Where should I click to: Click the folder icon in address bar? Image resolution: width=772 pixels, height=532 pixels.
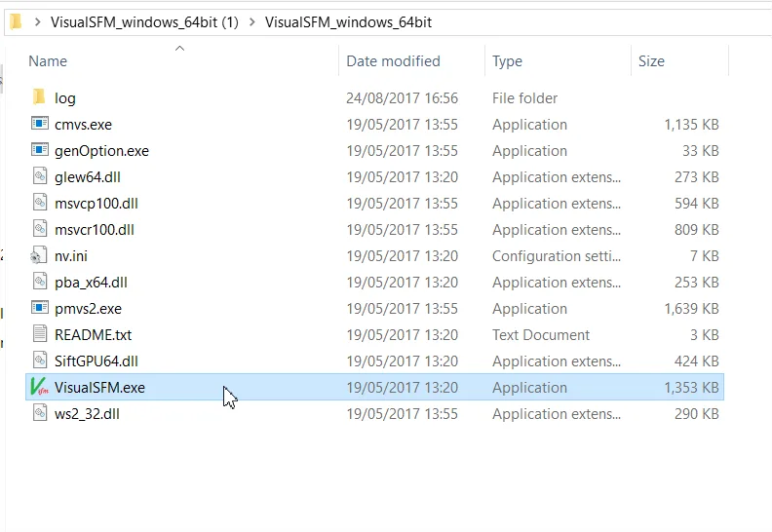click(17, 21)
